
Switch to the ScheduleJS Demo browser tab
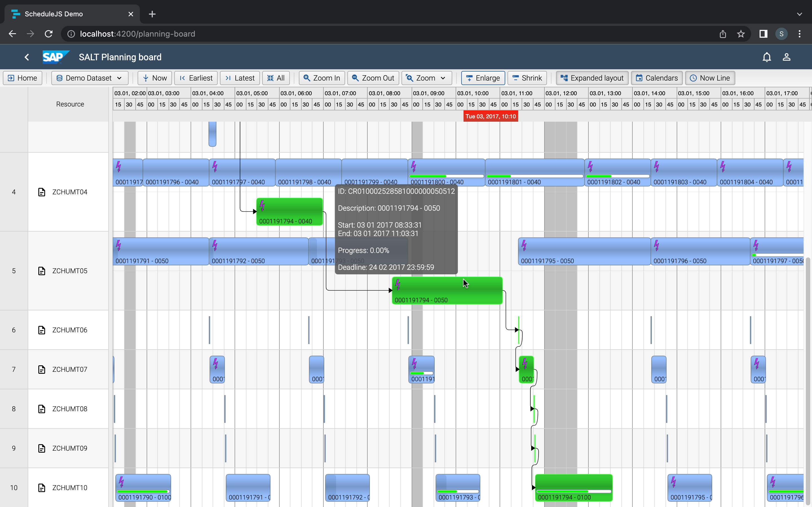[54, 14]
